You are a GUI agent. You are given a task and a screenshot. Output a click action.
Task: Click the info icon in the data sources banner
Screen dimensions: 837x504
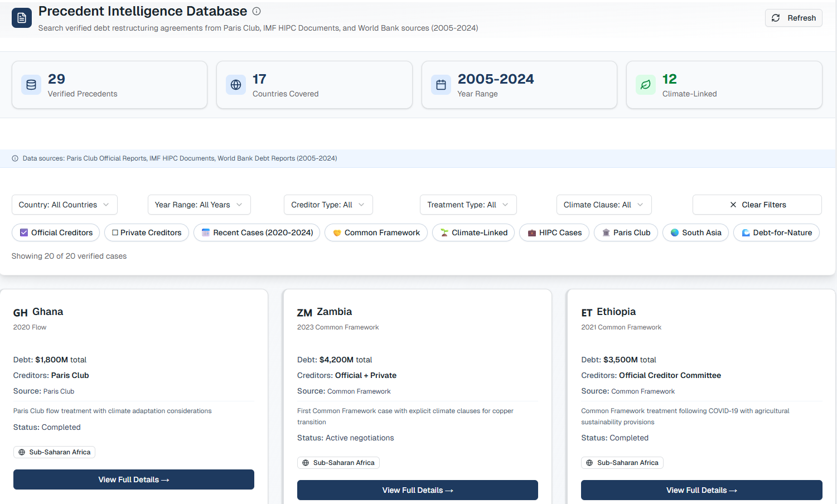(15, 158)
